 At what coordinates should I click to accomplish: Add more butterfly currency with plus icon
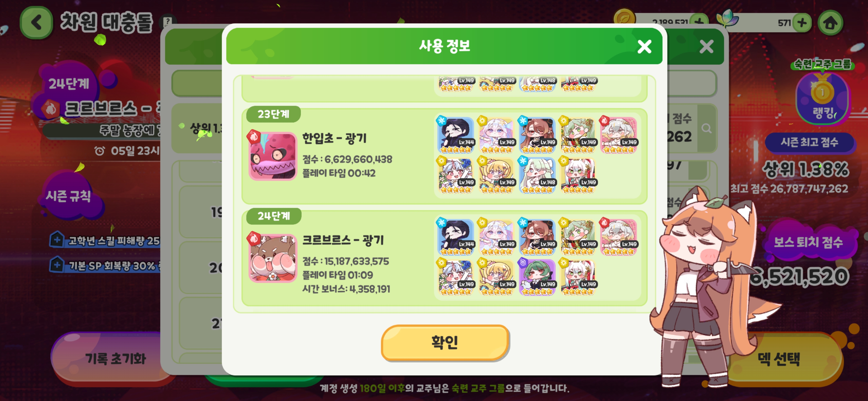click(x=802, y=23)
